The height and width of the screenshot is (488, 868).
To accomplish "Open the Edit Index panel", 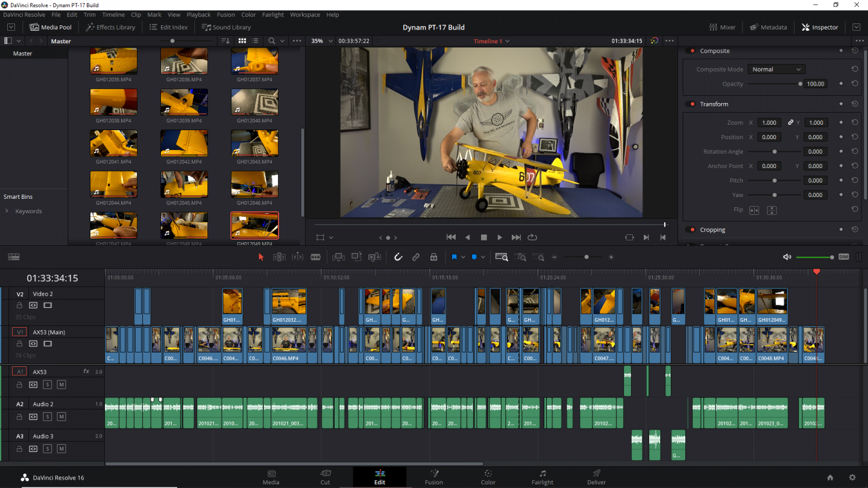I will (168, 27).
